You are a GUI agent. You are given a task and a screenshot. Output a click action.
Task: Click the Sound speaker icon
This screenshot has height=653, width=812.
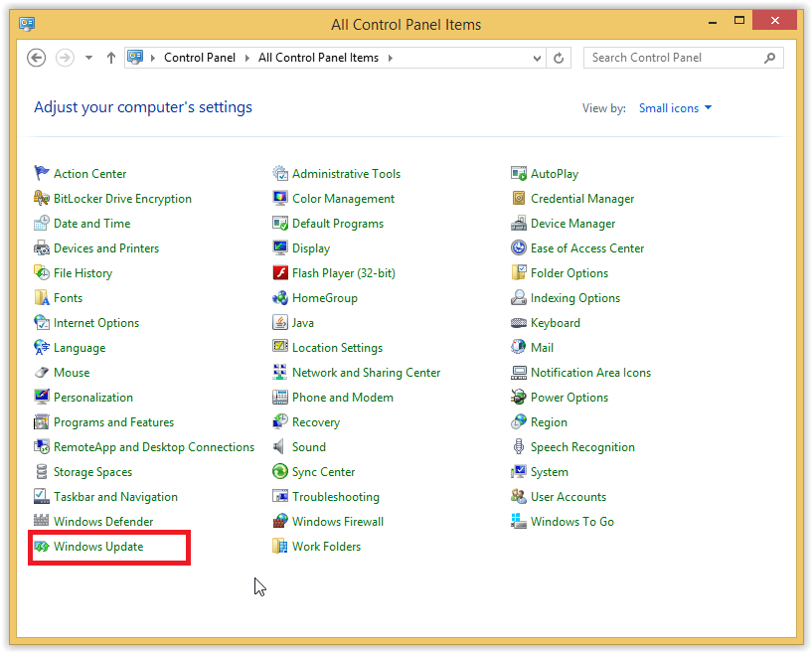[279, 446]
